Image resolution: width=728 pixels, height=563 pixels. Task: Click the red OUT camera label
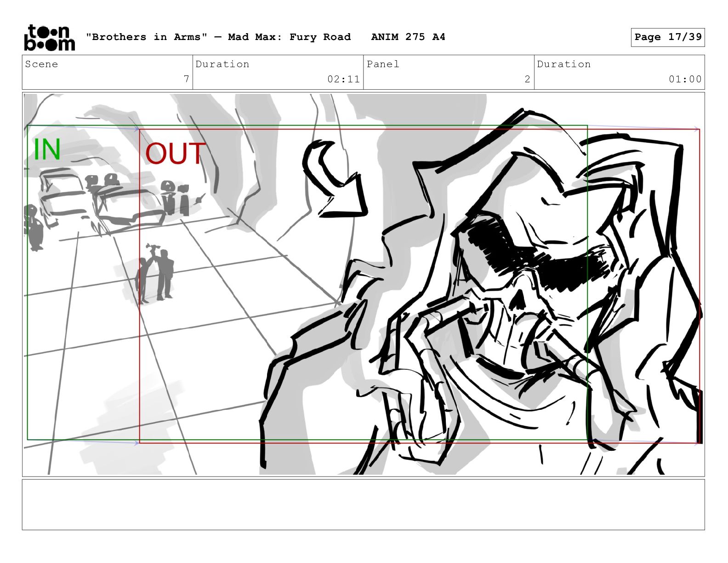tap(175, 154)
